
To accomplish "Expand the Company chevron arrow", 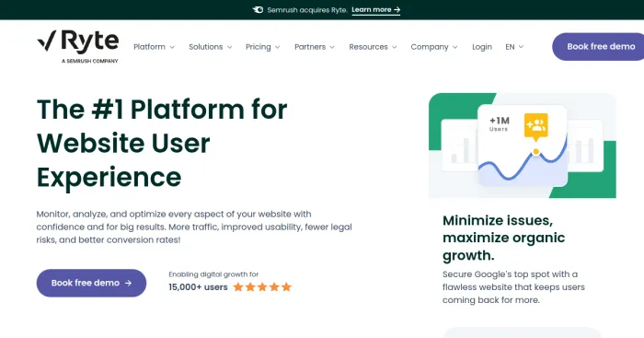I will tap(455, 47).
